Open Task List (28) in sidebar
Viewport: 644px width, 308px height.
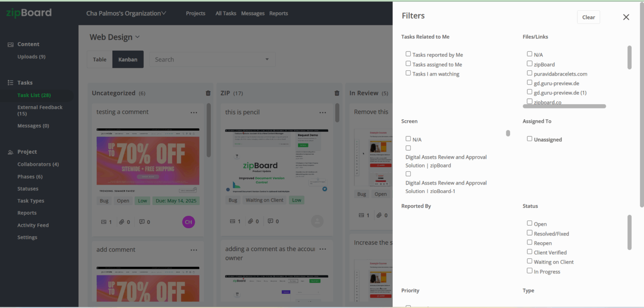coord(34,95)
